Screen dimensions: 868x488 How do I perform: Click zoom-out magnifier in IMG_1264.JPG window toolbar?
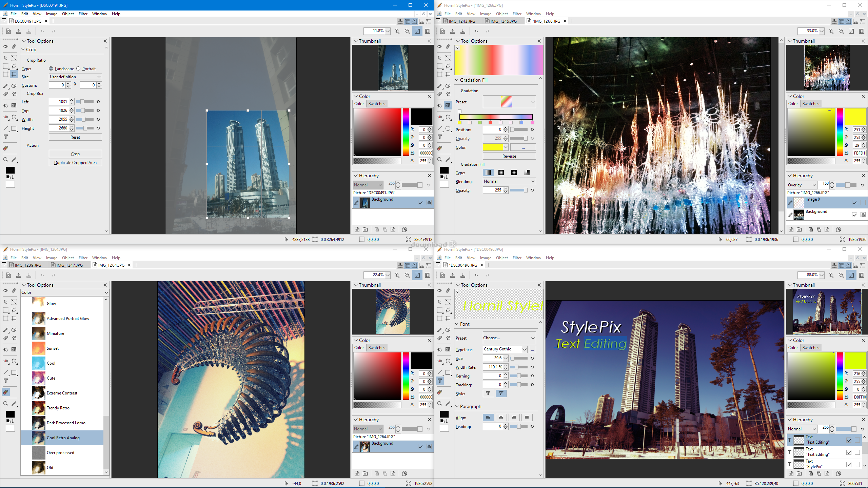407,275
